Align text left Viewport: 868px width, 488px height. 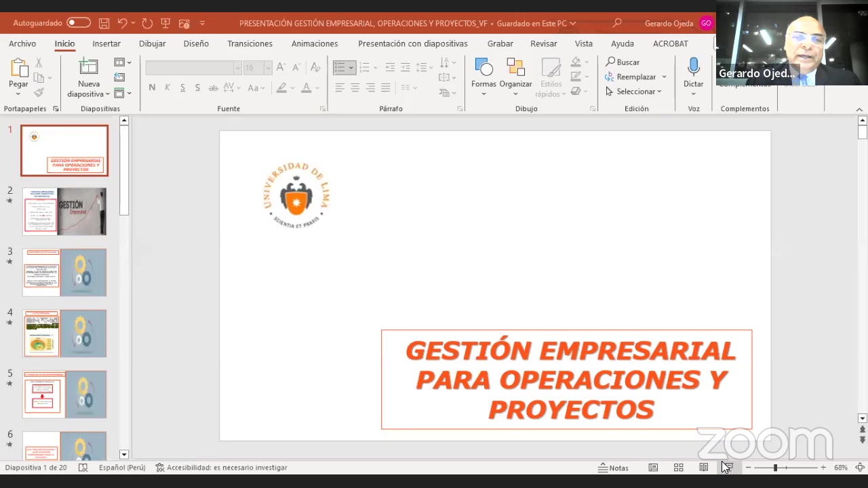[x=340, y=87]
